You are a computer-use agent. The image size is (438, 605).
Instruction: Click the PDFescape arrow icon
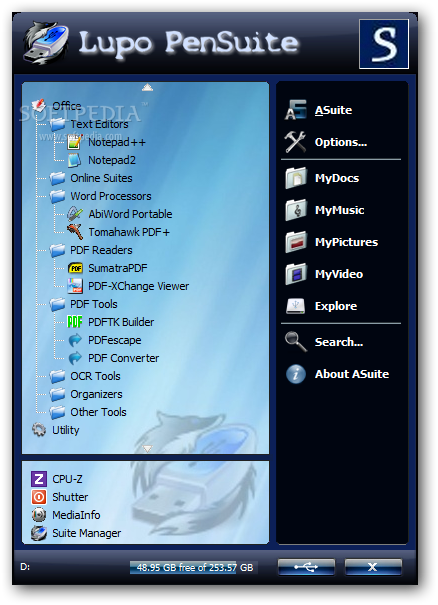click(x=75, y=340)
